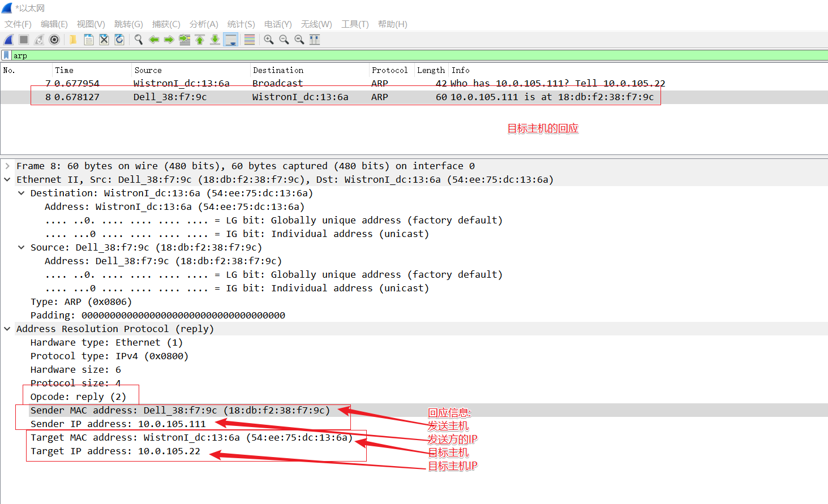Click the resize columns icon
The image size is (828, 504).
[315, 40]
